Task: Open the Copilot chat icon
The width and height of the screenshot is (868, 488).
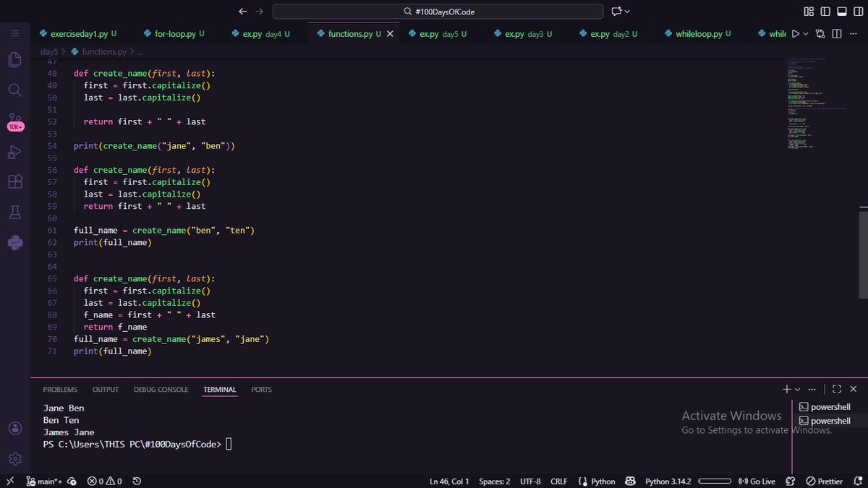Action: (x=616, y=12)
